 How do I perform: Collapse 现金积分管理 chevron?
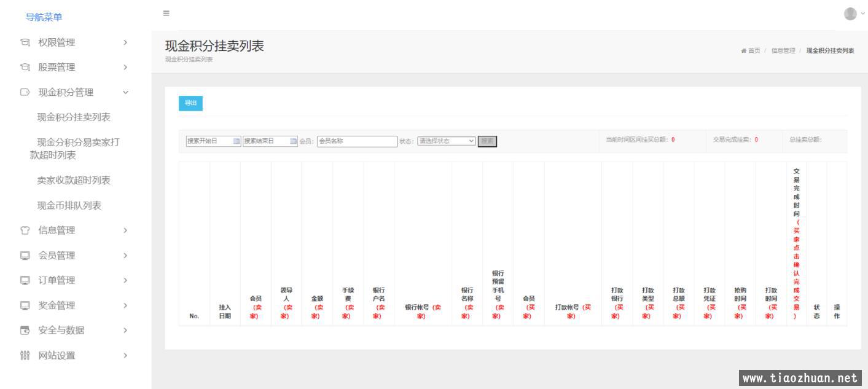(125, 92)
